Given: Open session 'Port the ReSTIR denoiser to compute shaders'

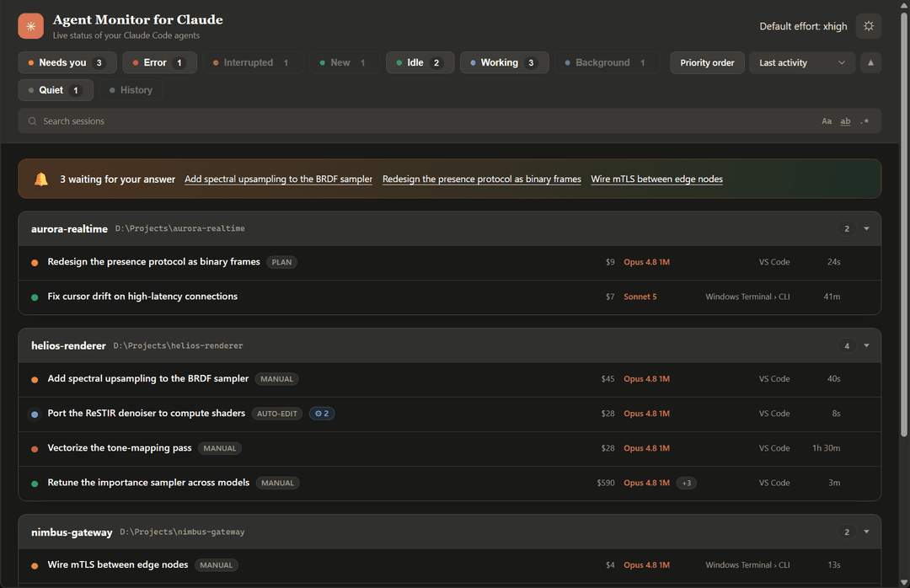Looking at the screenshot, I should click(x=450, y=414).
